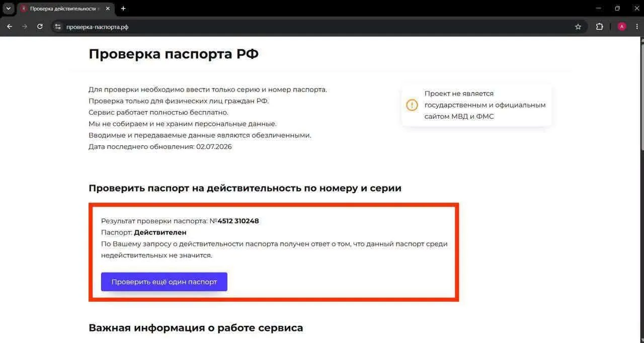Reload the page with the refresh icon

pyautogui.click(x=40, y=27)
